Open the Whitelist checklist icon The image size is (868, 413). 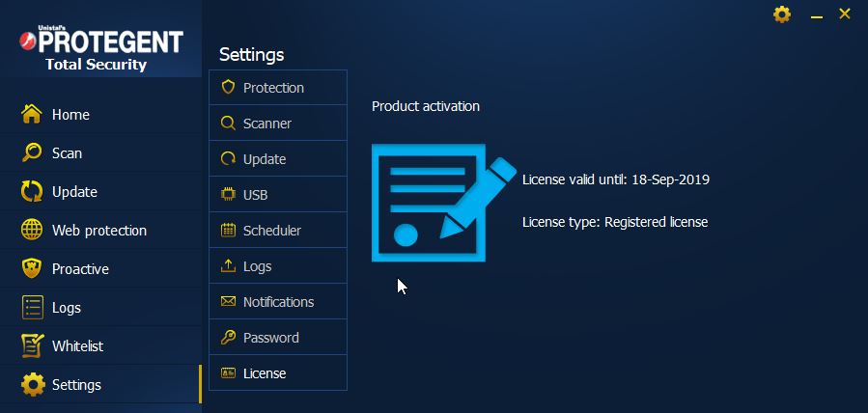33,346
